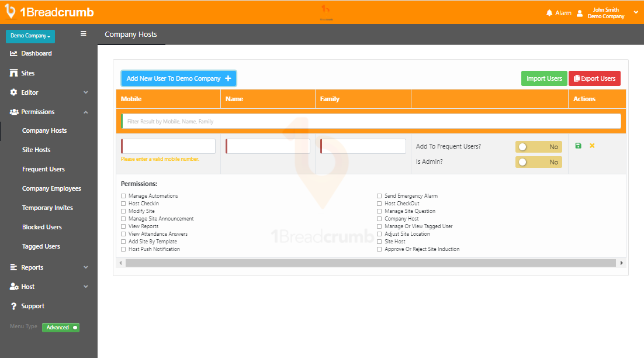This screenshot has height=358, width=644.
Task: Tick the Send Emergency Alarm checkbox
Action: click(x=379, y=196)
